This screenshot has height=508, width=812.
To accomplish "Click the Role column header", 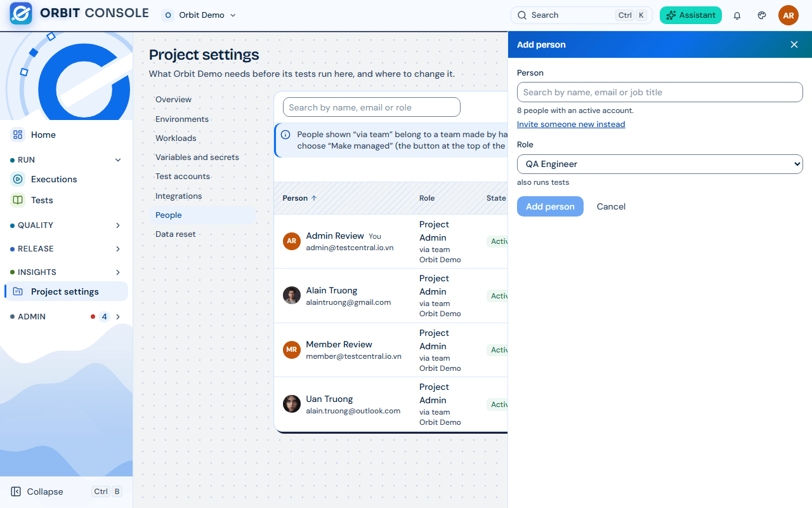I will (x=427, y=198).
